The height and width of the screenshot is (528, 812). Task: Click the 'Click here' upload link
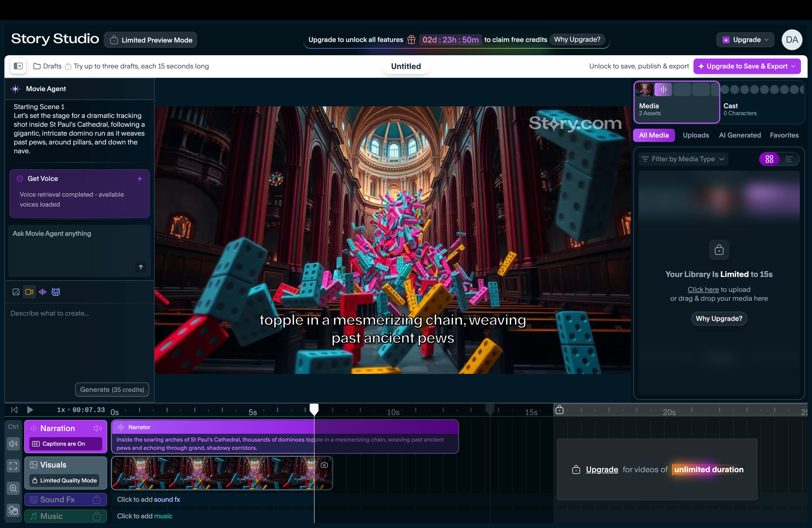click(x=703, y=290)
